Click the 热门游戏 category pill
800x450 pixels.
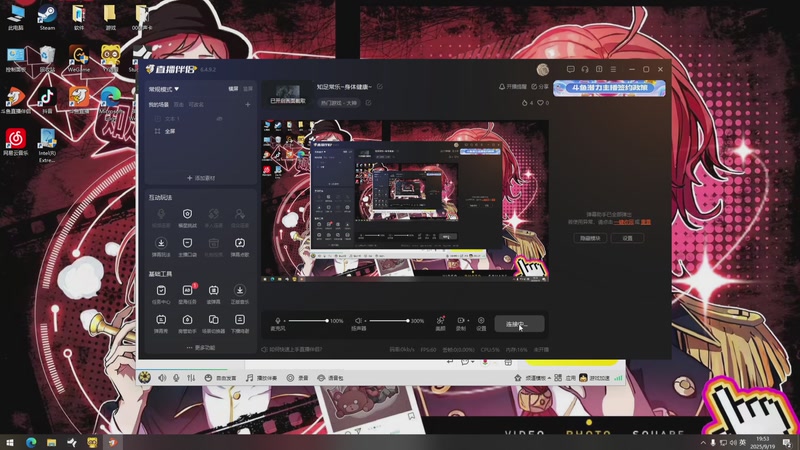coord(339,103)
